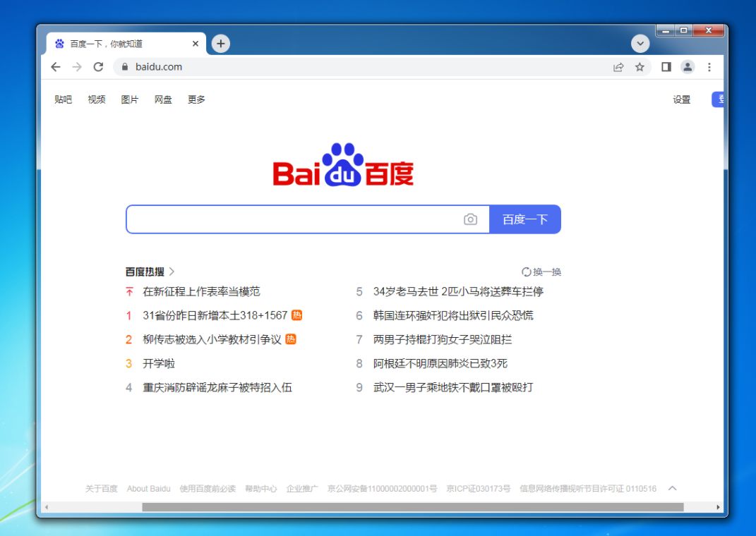This screenshot has width=756, height=536.
Task: View site info via lock icon
Action: pos(125,67)
